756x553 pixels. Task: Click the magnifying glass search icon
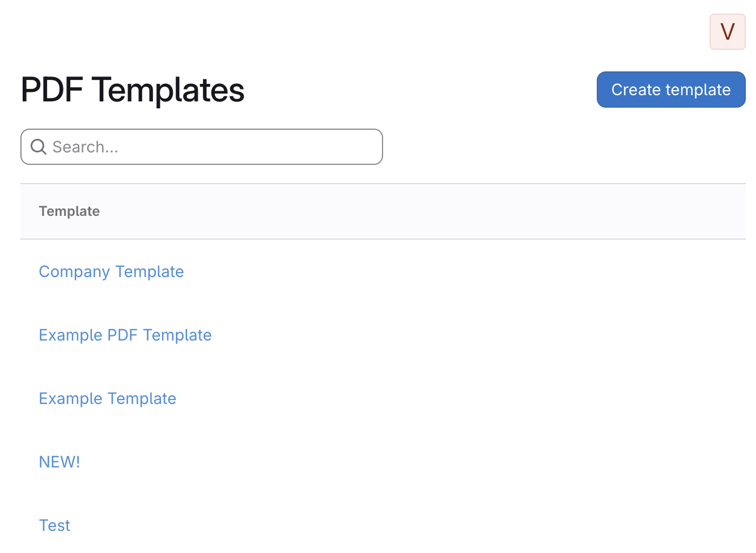[39, 147]
